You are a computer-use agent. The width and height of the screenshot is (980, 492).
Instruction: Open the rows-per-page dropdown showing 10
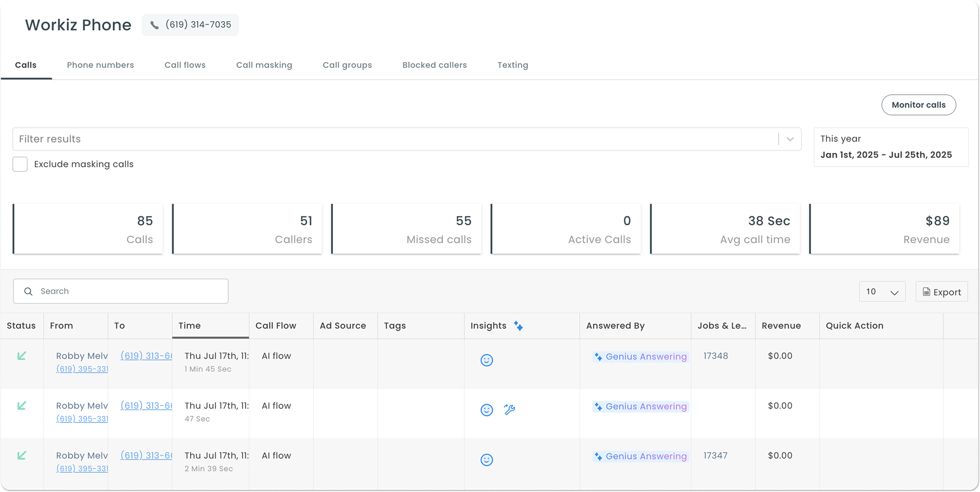tap(882, 292)
